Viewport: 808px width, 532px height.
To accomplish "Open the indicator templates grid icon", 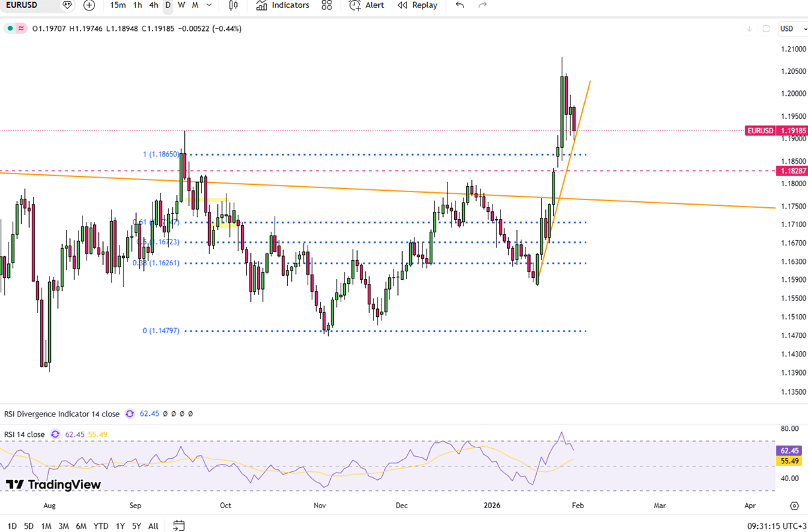I will 327,5.
